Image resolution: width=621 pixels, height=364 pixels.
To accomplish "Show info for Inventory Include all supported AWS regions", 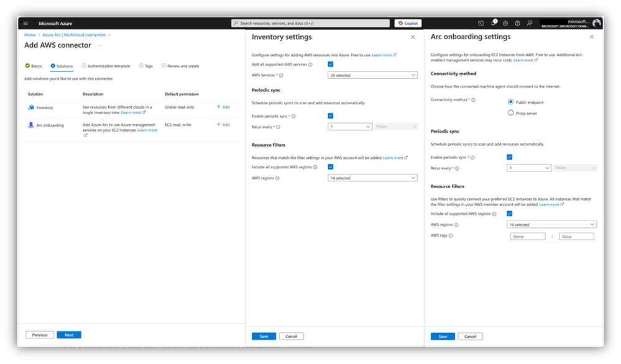I will click(315, 167).
